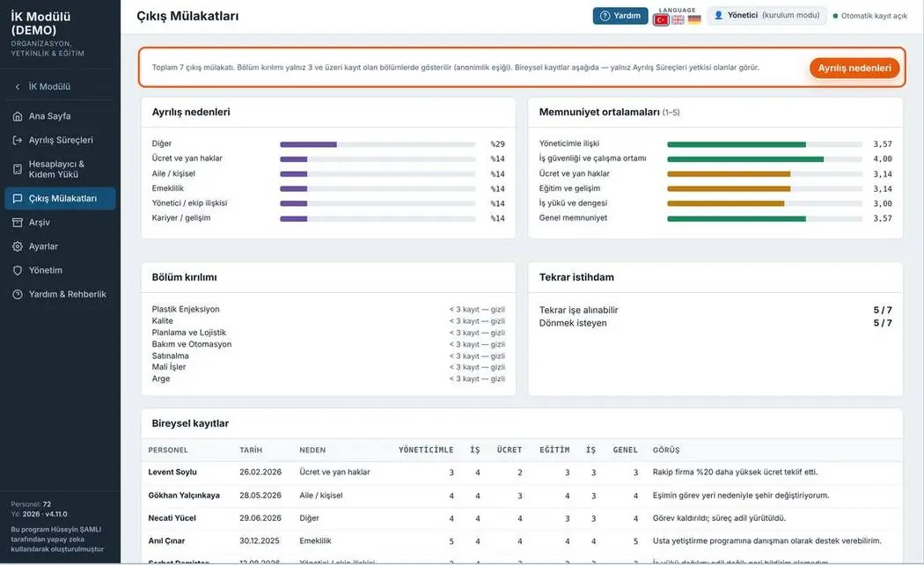Select the Levent Soylu record name
924x565 pixels.
[172, 472]
